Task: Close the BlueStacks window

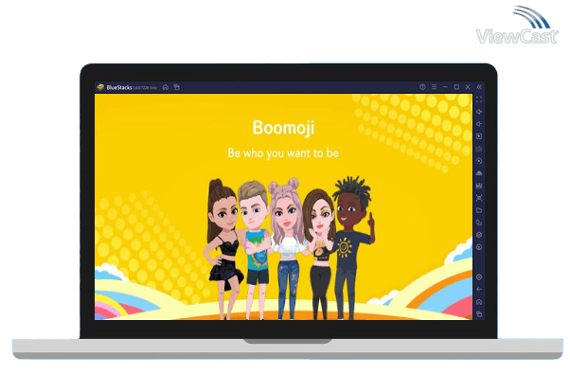Action: tap(468, 87)
